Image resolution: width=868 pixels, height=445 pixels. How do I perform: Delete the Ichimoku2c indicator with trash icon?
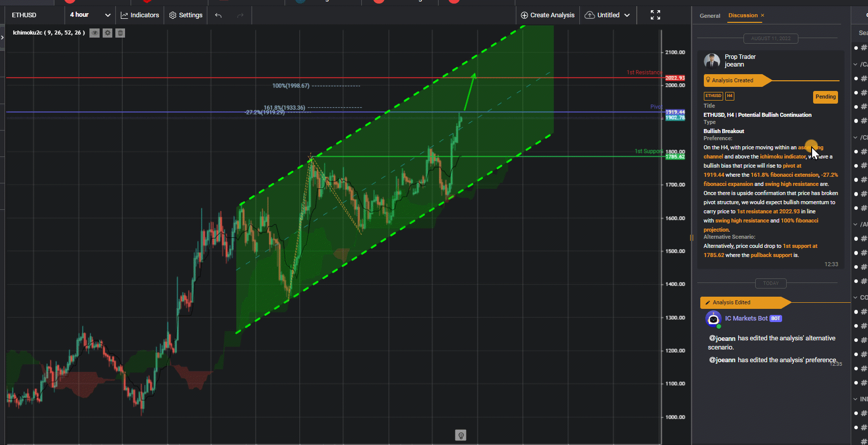(x=120, y=33)
